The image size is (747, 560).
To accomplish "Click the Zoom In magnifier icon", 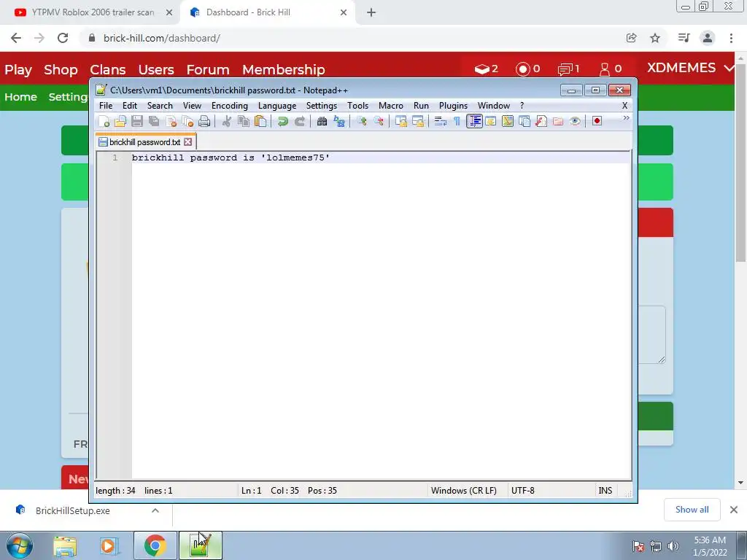I will [x=362, y=122].
